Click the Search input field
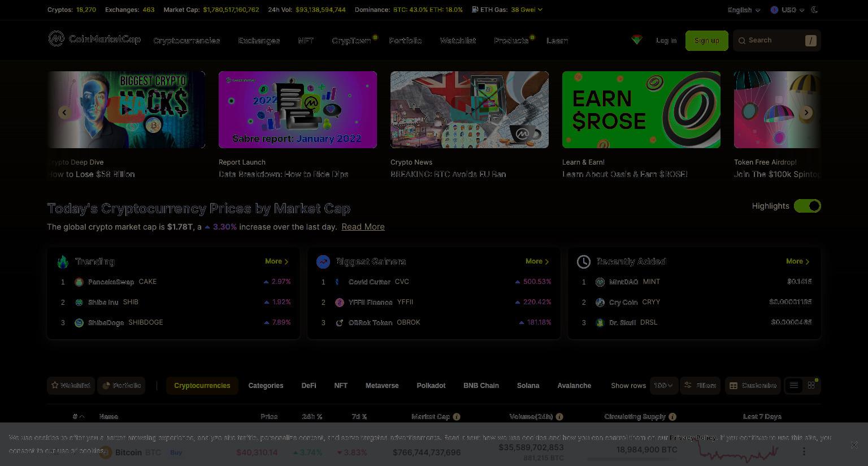 (777, 41)
